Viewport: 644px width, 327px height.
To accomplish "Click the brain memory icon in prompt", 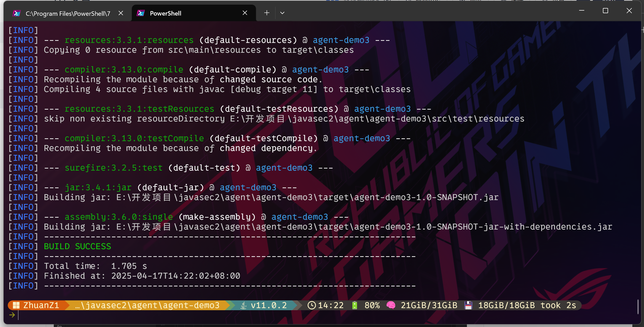I will pyautogui.click(x=391, y=305).
